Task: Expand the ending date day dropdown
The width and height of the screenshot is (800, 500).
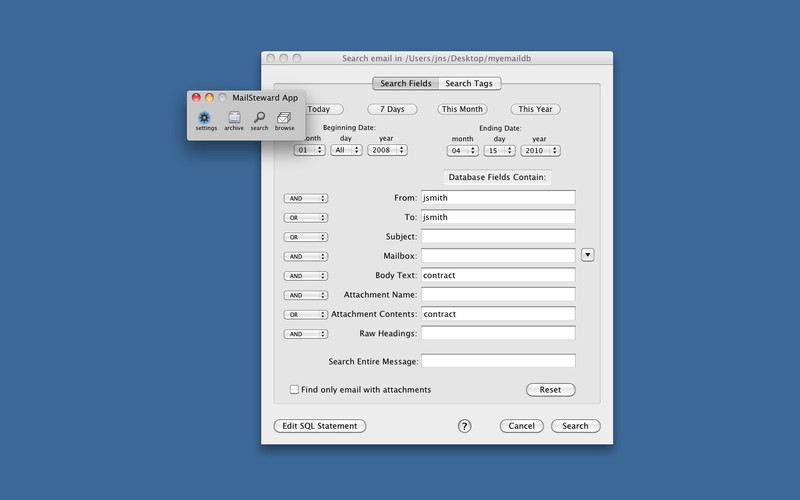Action: pos(498,151)
